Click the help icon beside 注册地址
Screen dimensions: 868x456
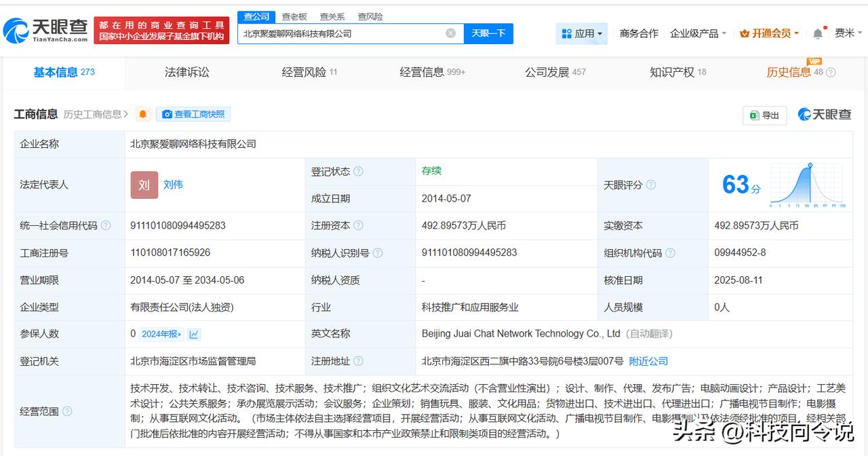[x=358, y=361]
